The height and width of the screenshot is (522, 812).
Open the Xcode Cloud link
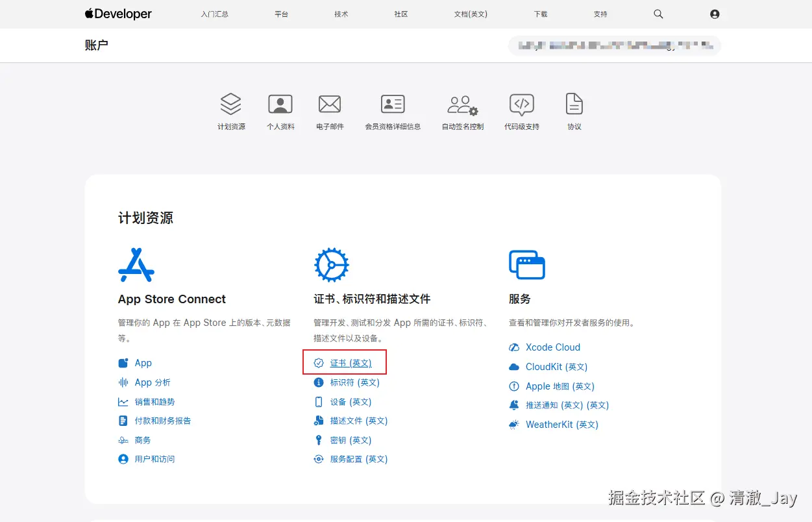[x=553, y=347]
